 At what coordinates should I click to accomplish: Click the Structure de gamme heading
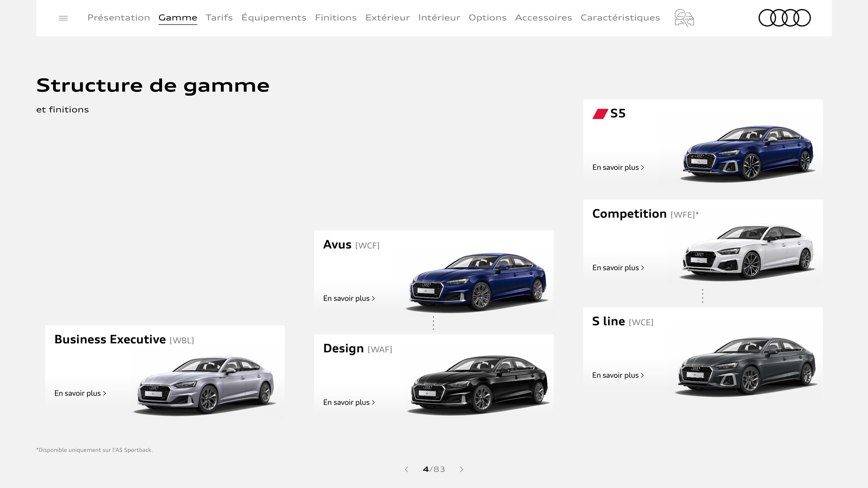click(x=153, y=85)
